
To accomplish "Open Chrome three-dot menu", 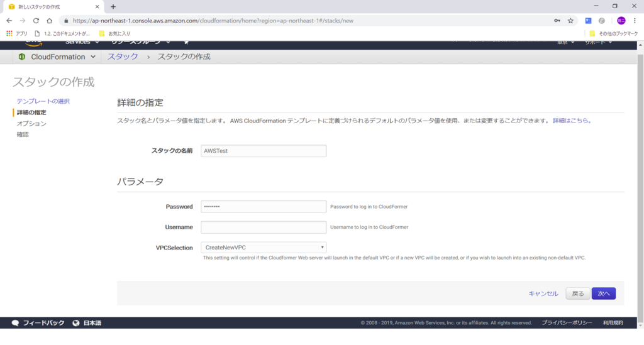I will [x=635, y=21].
